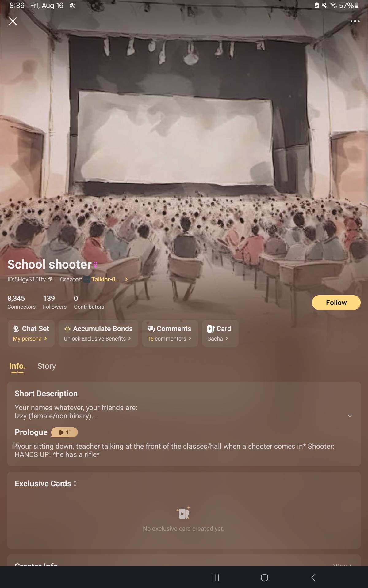
Task: Tap the Accumulate Bonds icon
Action: coord(67,329)
